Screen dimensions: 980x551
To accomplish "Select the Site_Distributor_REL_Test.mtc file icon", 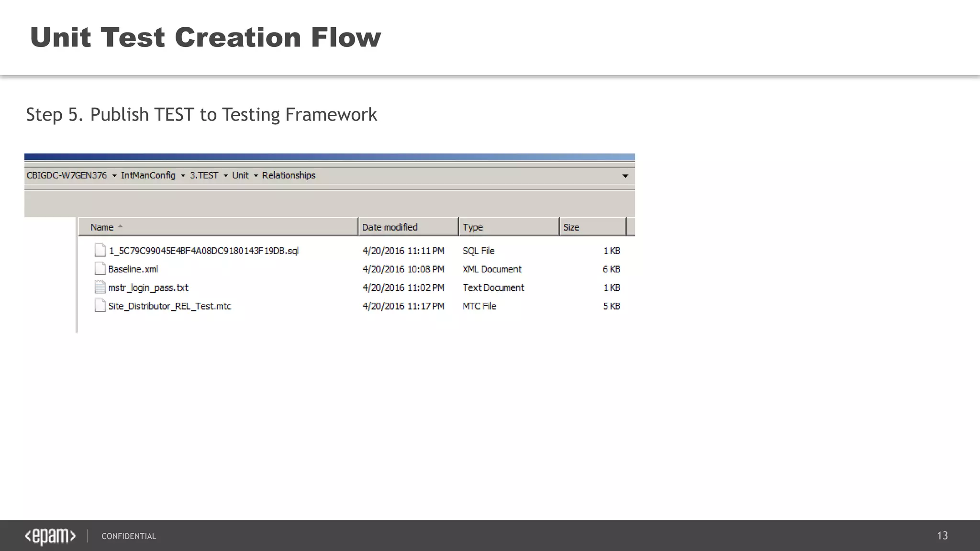I will click(100, 306).
